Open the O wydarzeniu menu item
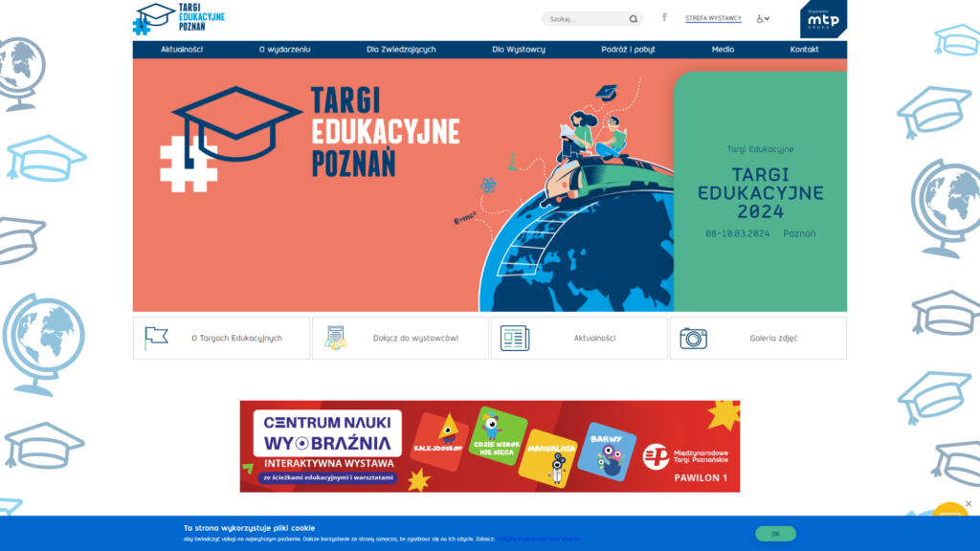Image resolution: width=980 pixels, height=551 pixels. (x=284, y=50)
